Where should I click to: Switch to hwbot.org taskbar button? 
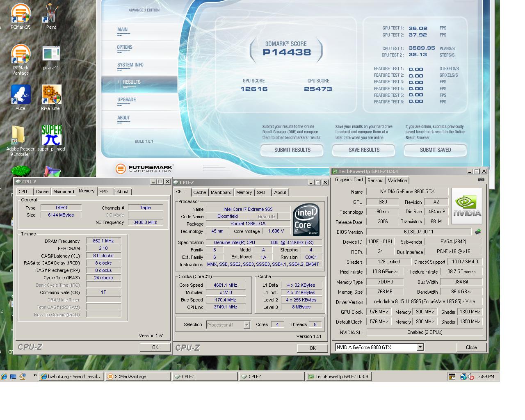click(71, 377)
